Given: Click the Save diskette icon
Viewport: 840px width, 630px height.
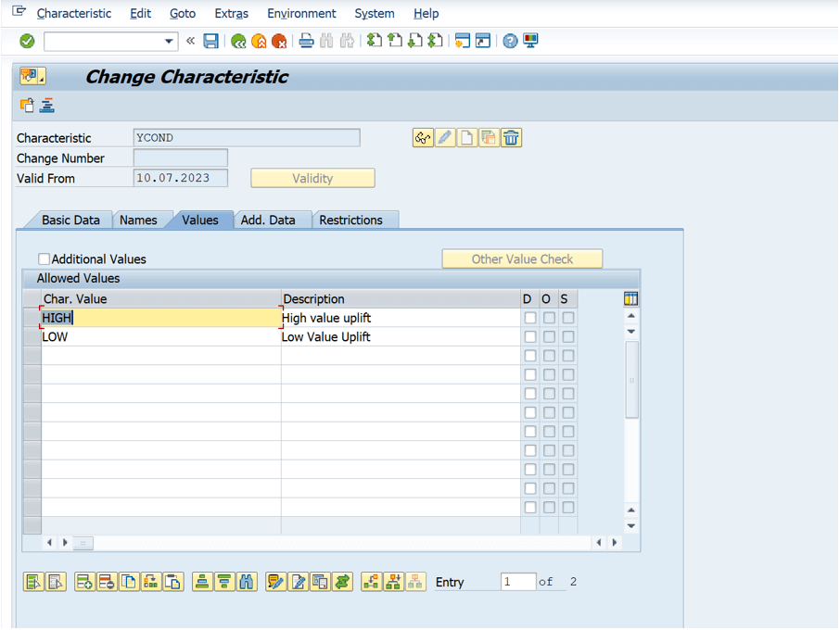Looking at the screenshot, I should pyautogui.click(x=210, y=41).
